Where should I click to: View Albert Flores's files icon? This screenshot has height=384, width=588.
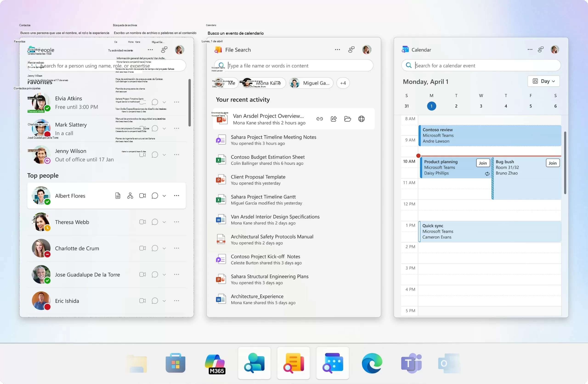(x=118, y=196)
